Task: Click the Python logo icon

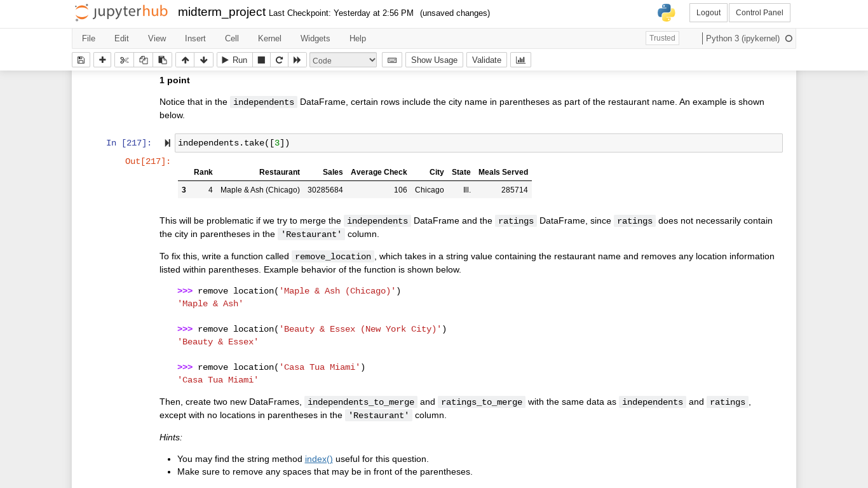Action: click(666, 13)
